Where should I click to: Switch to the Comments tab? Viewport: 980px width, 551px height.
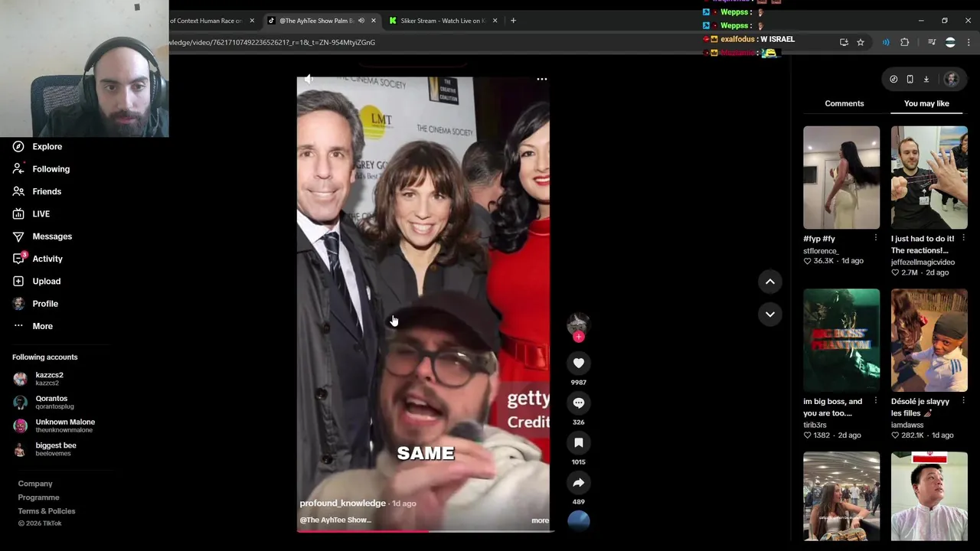(x=844, y=103)
